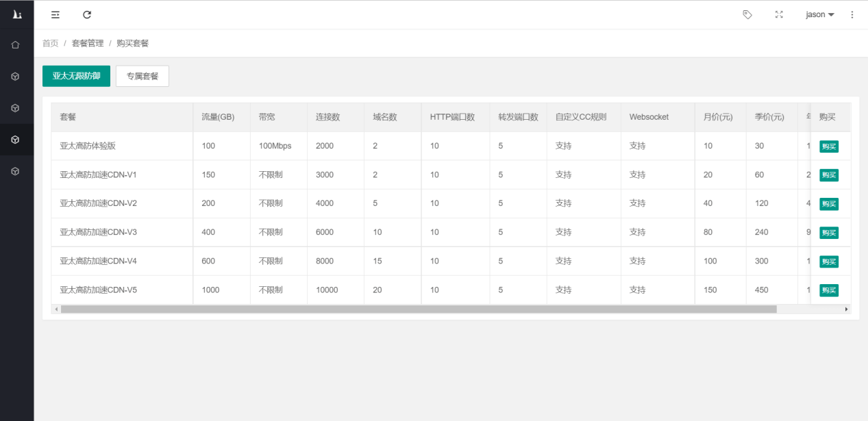Click the highlighted active cube sidebar icon
The width and height of the screenshot is (868, 421).
point(15,140)
